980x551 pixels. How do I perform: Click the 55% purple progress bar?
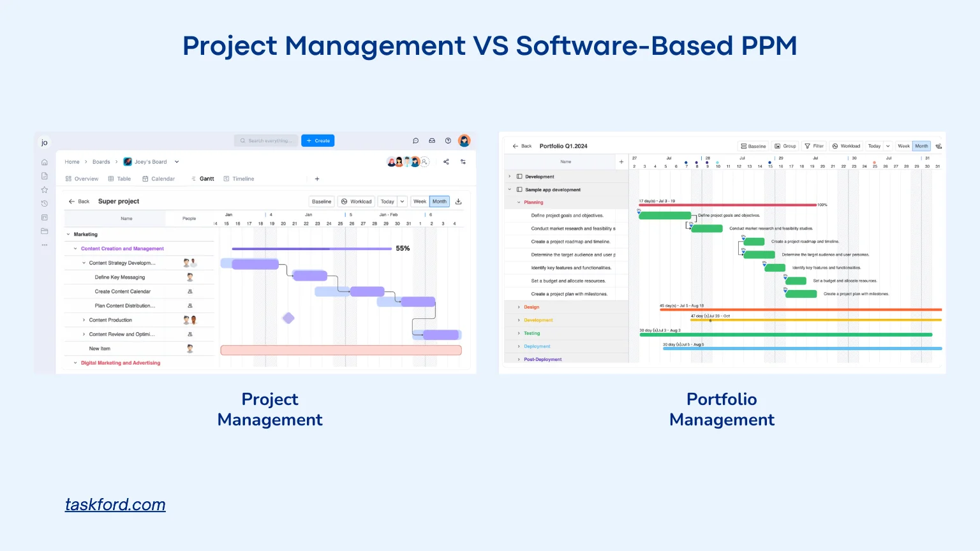[x=311, y=249]
